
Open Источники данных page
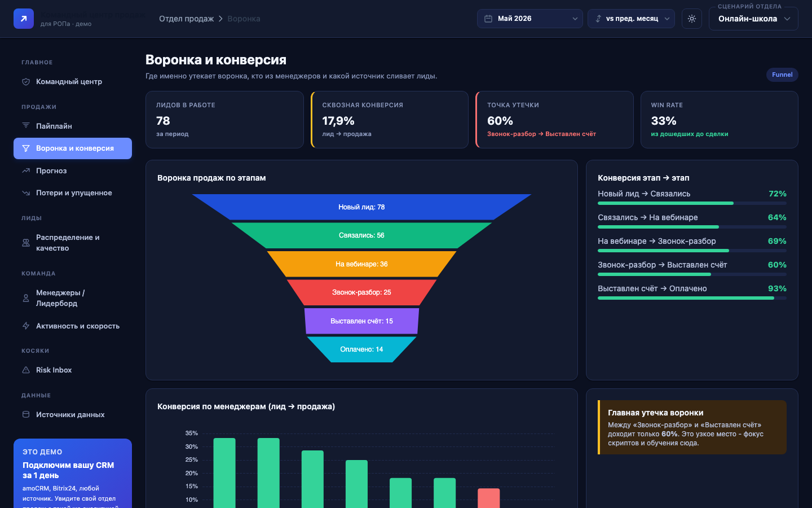pyautogui.click(x=73, y=414)
